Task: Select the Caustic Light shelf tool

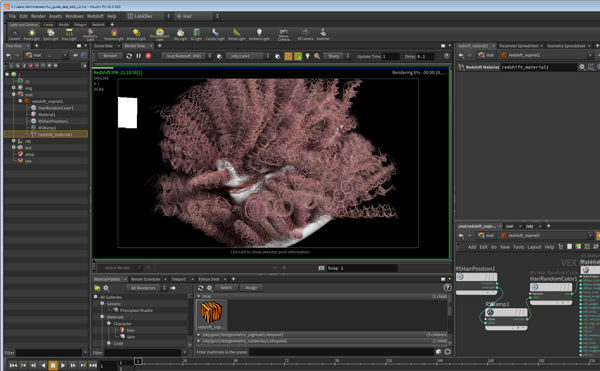Action: (x=215, y=34)
